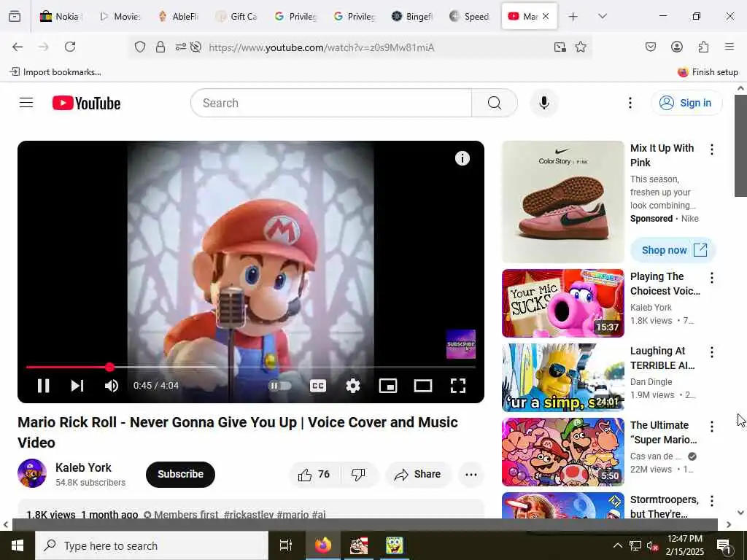This screenshot has width=747, height=560.
Task: Focus the YouTube Search field
Action: tap(331, 103)
